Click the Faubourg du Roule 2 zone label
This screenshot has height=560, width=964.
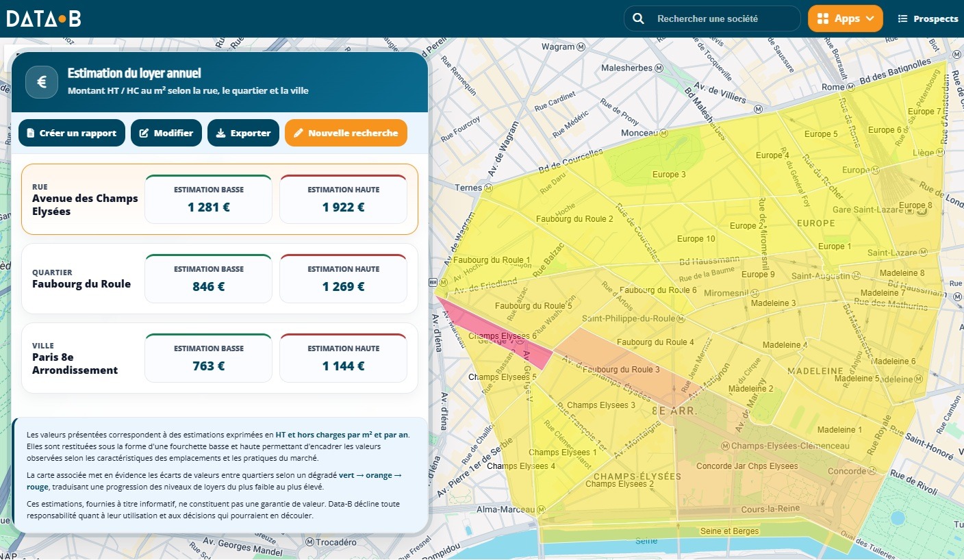(574, 219)
